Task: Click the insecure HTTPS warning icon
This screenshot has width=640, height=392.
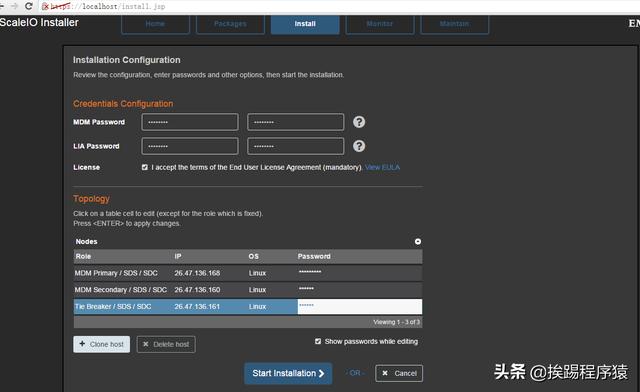Action: click(45, 6)
